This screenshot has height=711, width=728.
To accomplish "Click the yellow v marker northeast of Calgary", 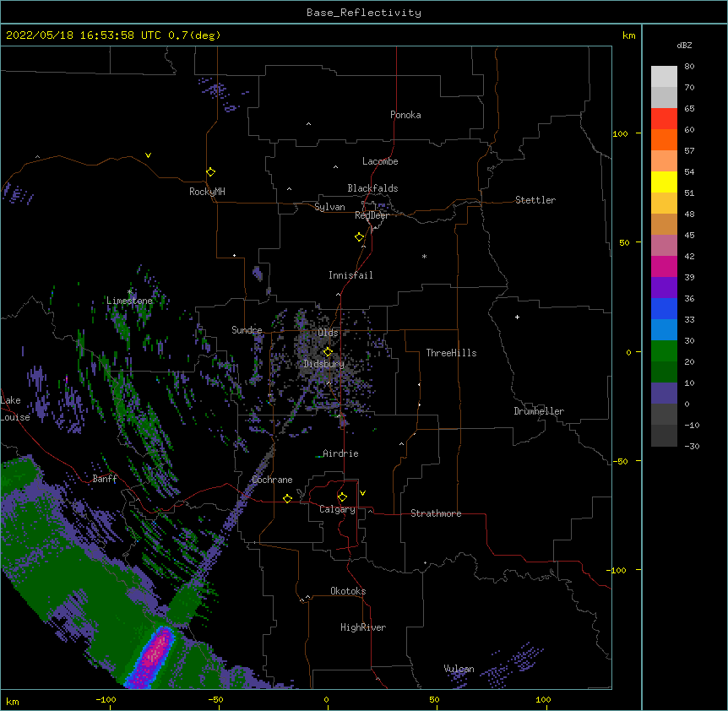I will click(x=362, y=493).
